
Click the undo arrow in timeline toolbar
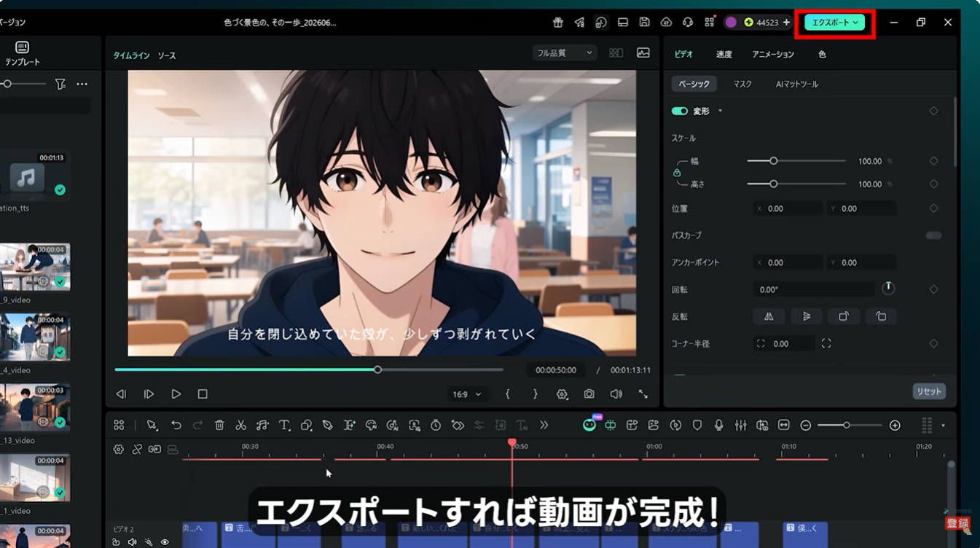(176, 425)
